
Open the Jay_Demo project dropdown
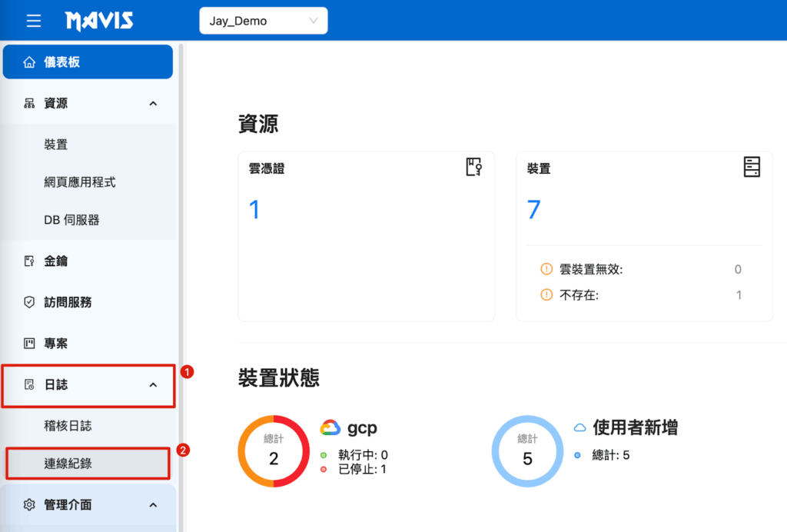(263, 21)
